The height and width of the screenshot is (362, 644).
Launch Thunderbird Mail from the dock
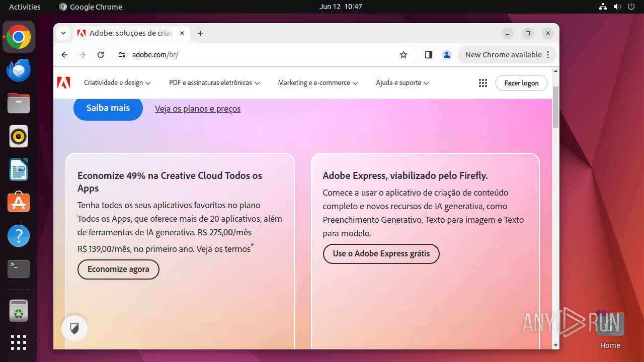coord(19,70)
